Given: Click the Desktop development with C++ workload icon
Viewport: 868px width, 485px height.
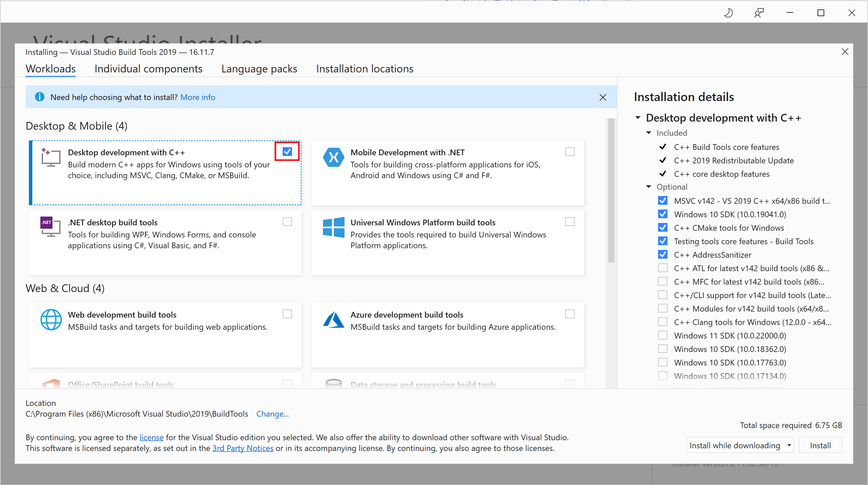Looking at the screenshot, I should coord(51,158).
